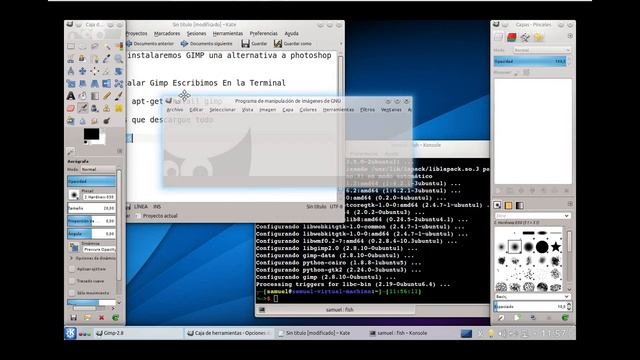Open KDE application launcher
Viewport: 640px width, 360px height.
tap(71, 333)
